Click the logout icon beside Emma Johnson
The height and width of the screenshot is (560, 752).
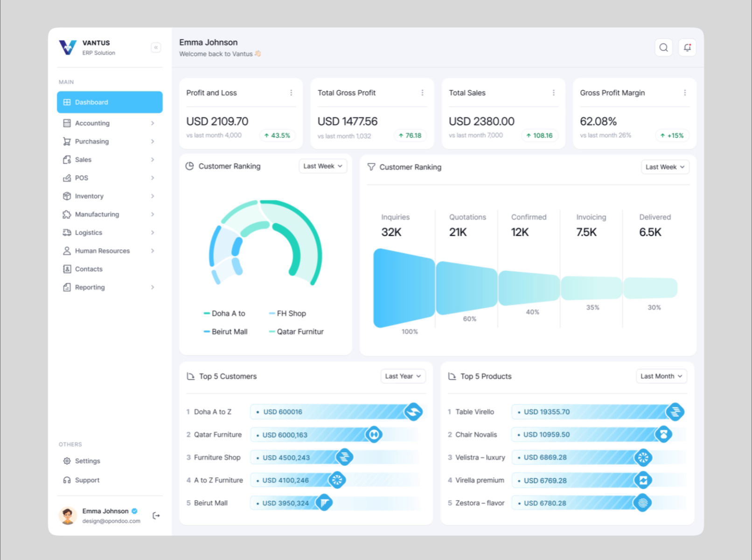156,516
